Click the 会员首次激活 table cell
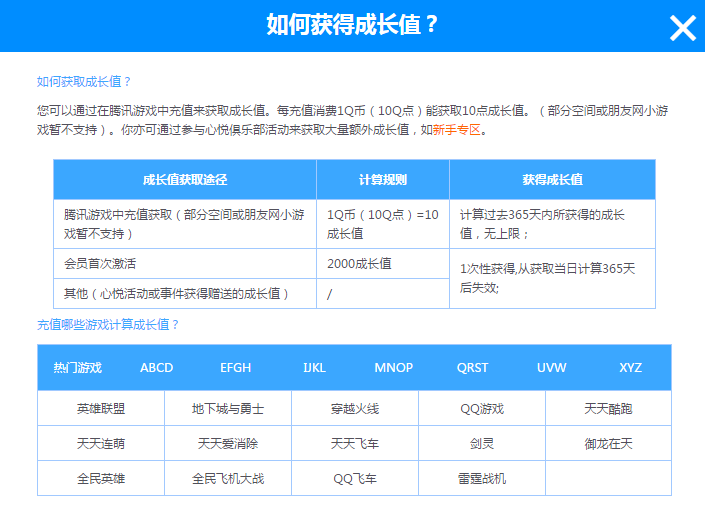Viewport: 705px width, 508px height. pos(185,263)
